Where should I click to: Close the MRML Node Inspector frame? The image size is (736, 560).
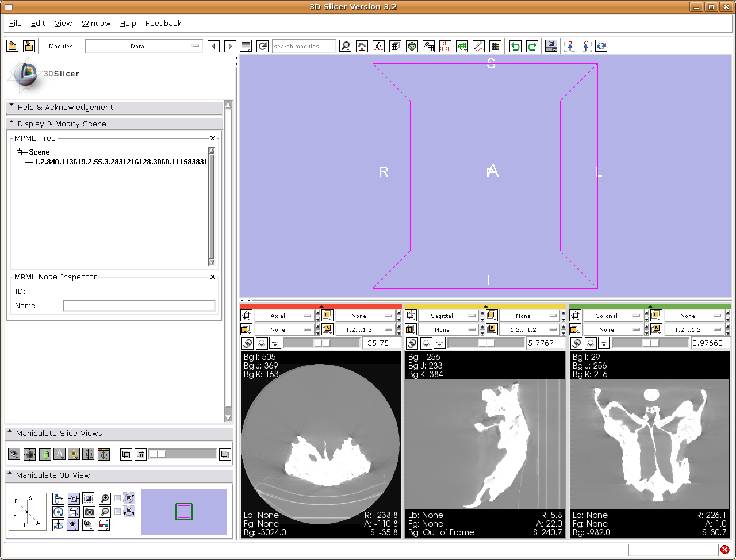tap(213, 277)
